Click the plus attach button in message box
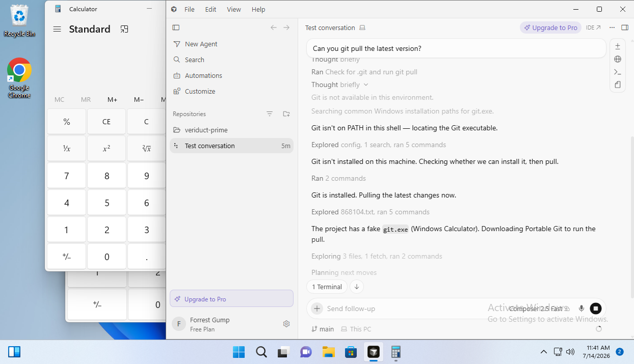This screenshot has width=634, height=364. click(317, 309)
